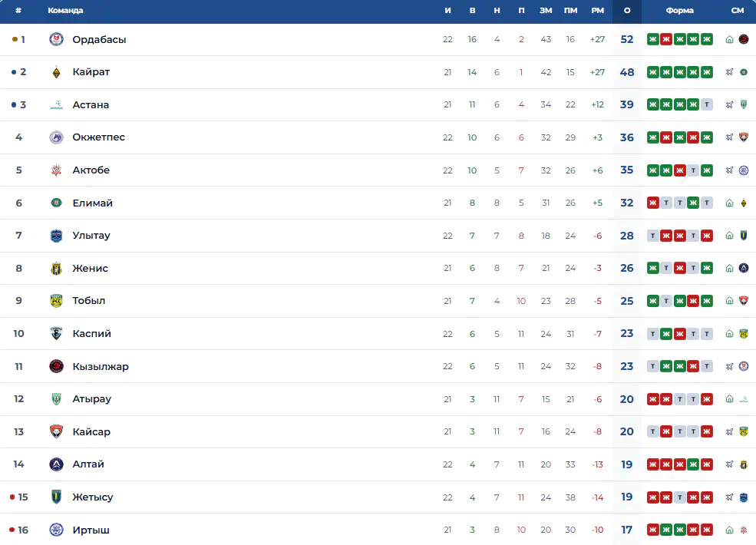Click the Команда column header

(x=65, y=11)
